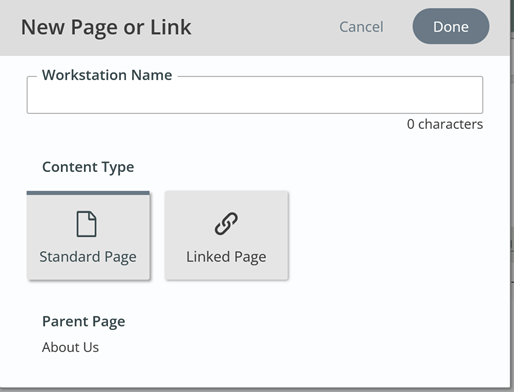Viewport: 514px width, 392px height.
Task: Click the chain link icon
Action: 226,224
